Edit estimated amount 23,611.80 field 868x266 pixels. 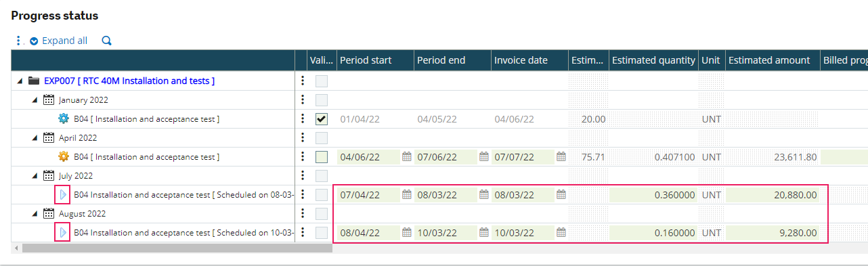pos(773,157)
